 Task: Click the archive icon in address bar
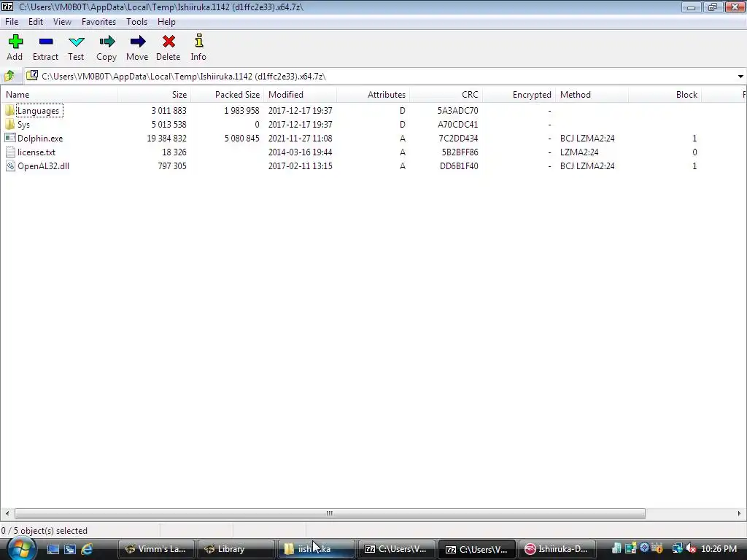[32, 76]
